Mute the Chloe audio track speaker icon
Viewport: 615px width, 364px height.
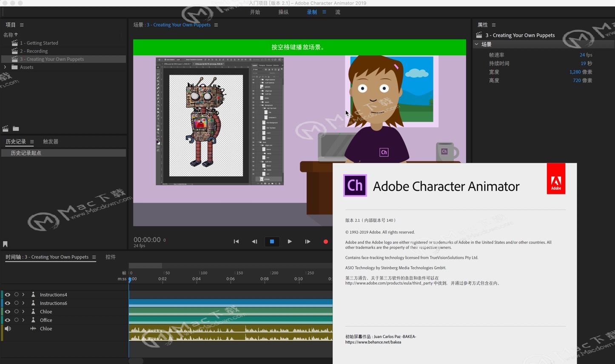[8, 328]
